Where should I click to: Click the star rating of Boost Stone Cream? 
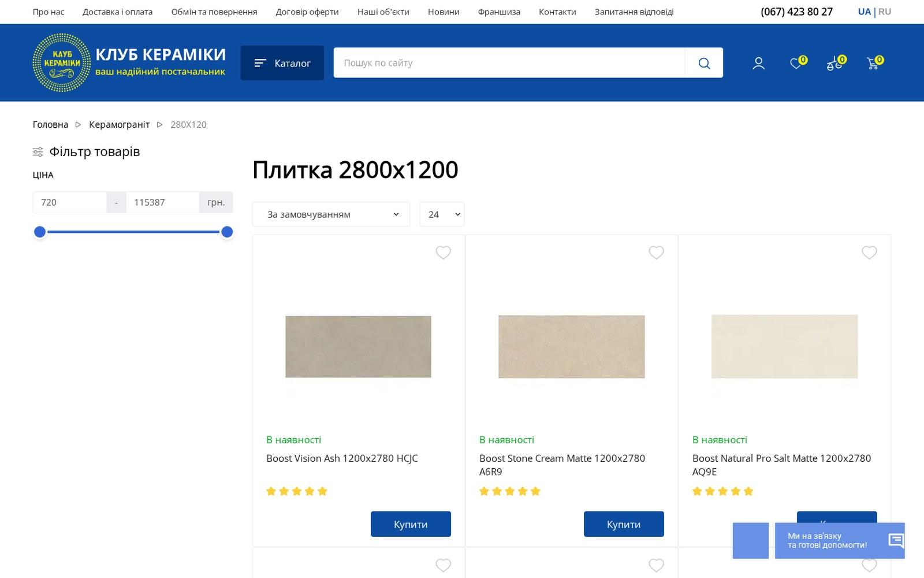click(x=510, y=491)
